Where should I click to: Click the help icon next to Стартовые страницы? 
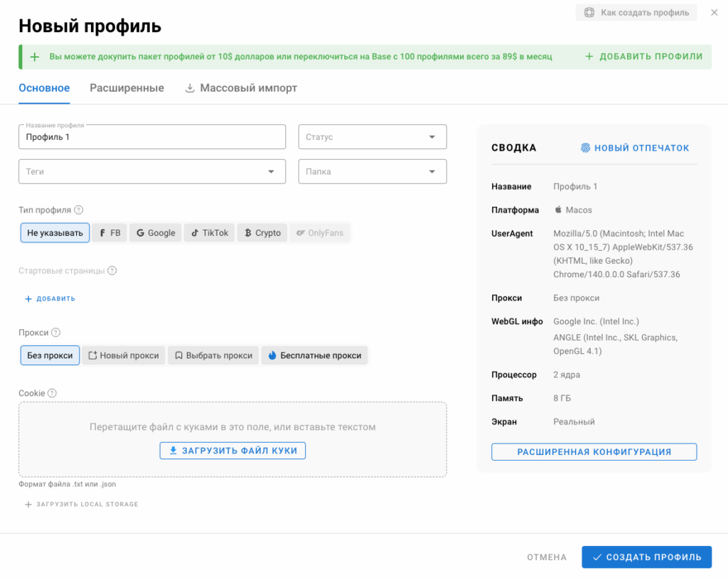pos(112,271)
